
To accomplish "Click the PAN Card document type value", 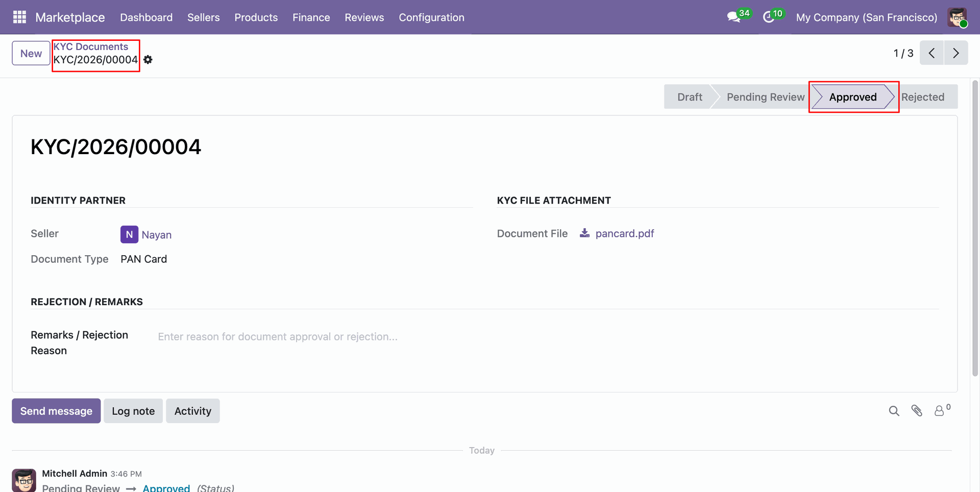I will [x=144, y=259].
